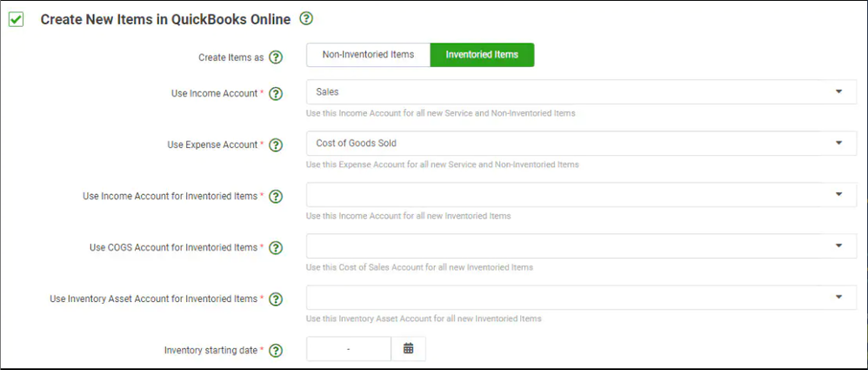
Task: Show help for Income Account for Inventoried Items
Action: 276,197
